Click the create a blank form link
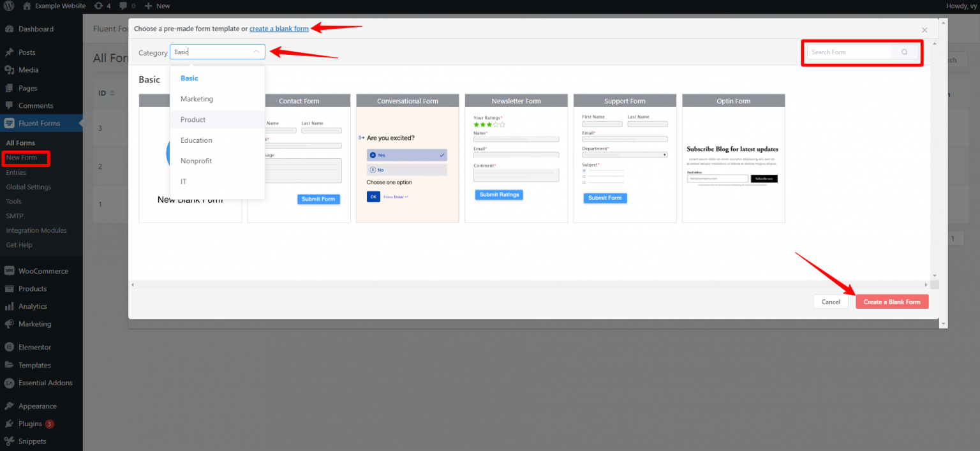This screenshot has width=980, height=451. click(x=279, y=29)
